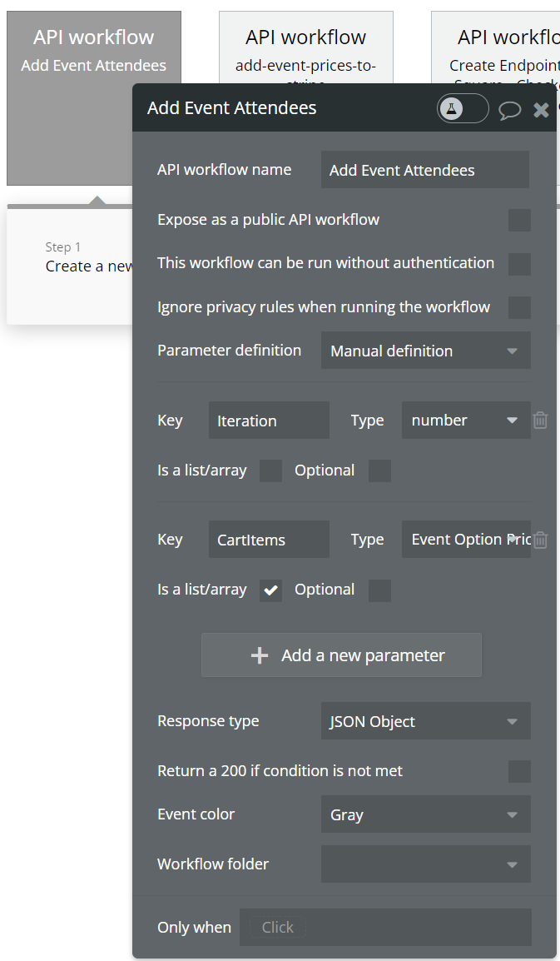Open the Workflow folder dropdown

(x=425, y=864)
